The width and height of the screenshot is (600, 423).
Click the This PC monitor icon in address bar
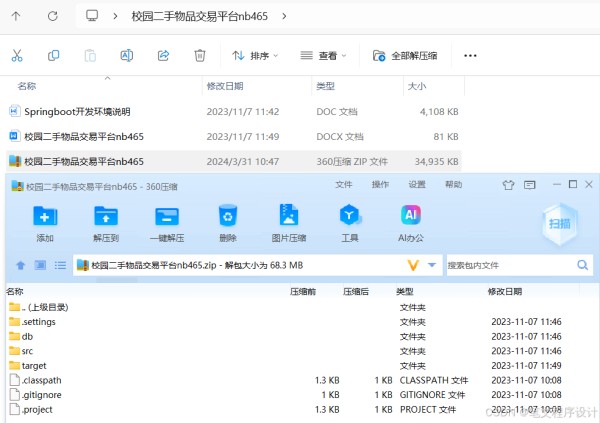click(x=92, y=16)
